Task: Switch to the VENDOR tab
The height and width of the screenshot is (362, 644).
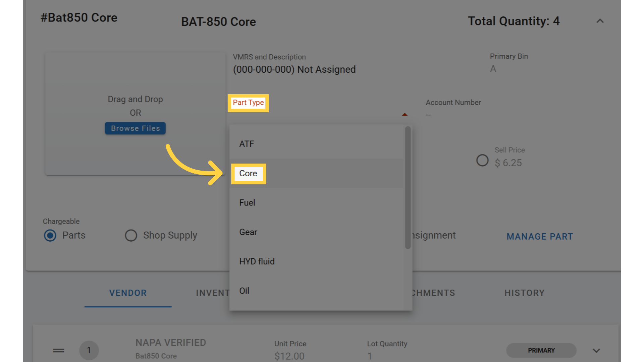Action: pos(128,293)
